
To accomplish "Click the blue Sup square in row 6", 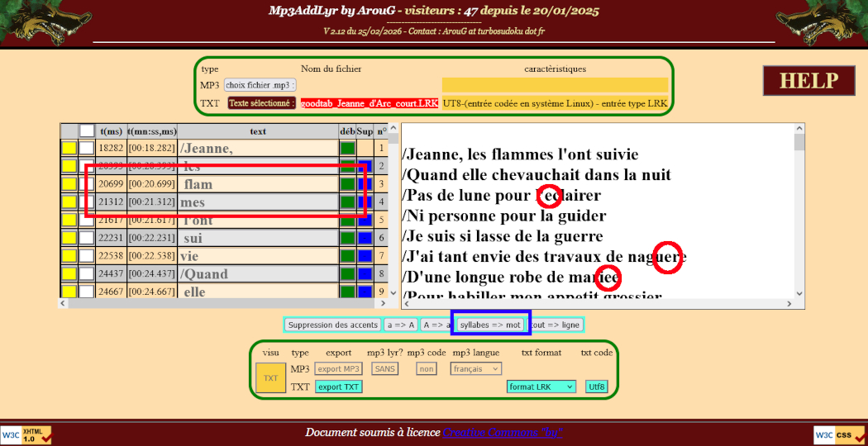I will pos(365,238).
